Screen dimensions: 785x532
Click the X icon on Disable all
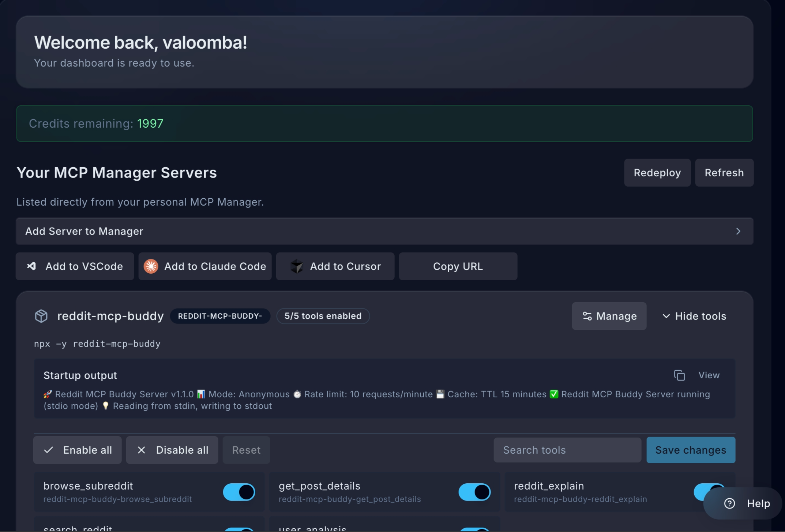point(141,450)
